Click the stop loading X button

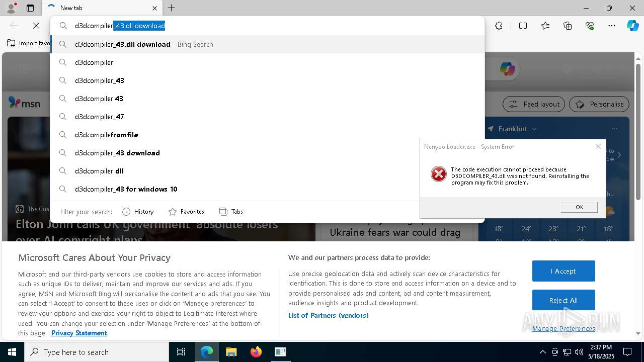click(x=36, y=26)
